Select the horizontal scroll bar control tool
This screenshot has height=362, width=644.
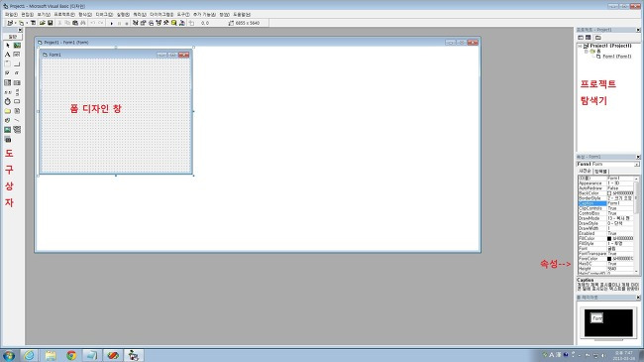7,92
